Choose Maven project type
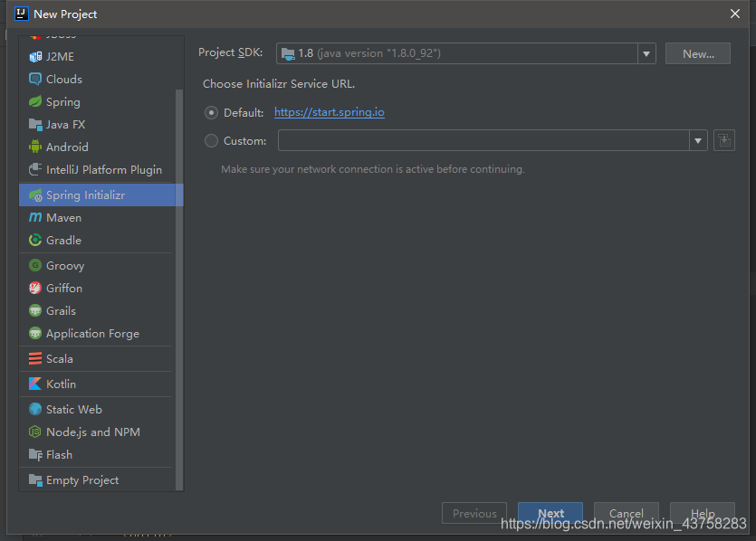 coord(101,218)
